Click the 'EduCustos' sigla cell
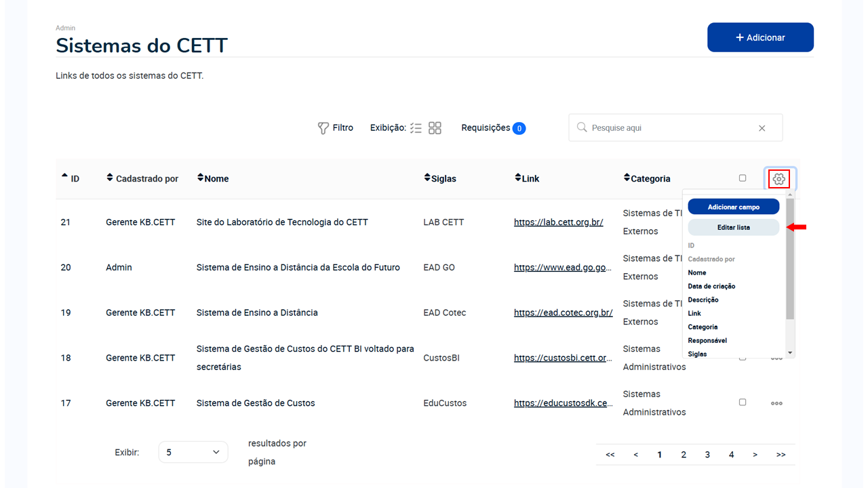 tap(445, 403)
